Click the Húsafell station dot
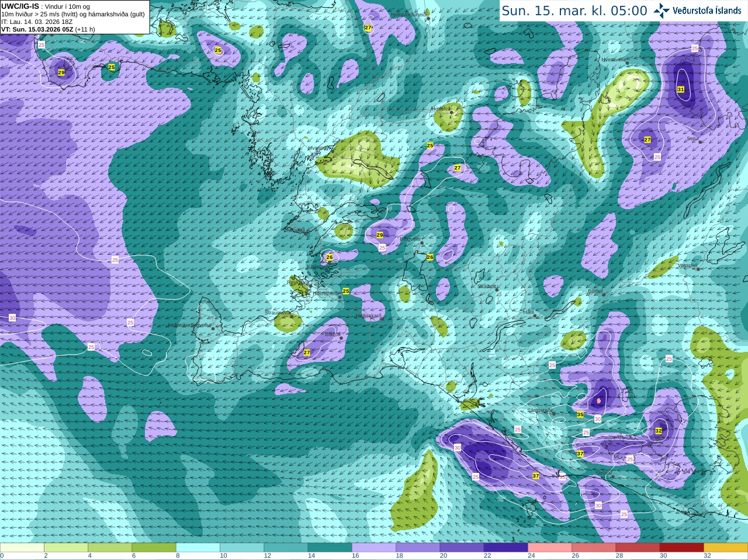The image size is (748, 560). [451, 112]
